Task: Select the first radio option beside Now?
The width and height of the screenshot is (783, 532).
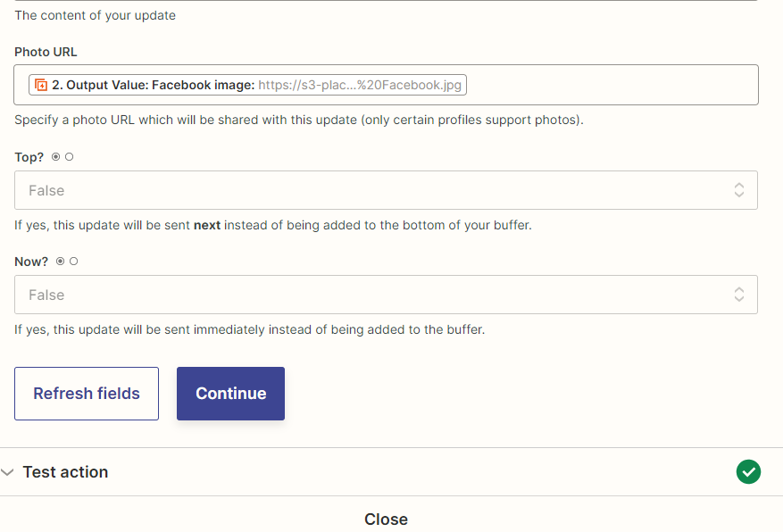Action: tap(61, 261)
